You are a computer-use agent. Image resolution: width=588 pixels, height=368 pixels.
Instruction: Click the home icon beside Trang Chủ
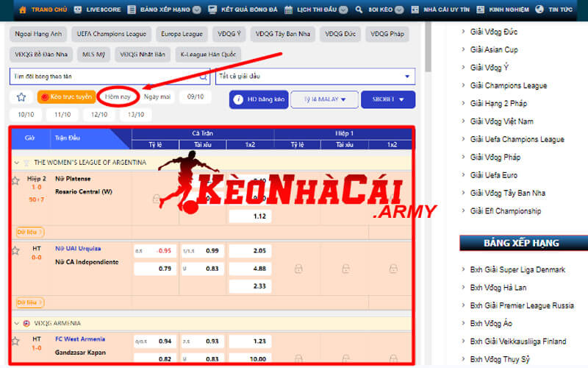pos(23,10)
